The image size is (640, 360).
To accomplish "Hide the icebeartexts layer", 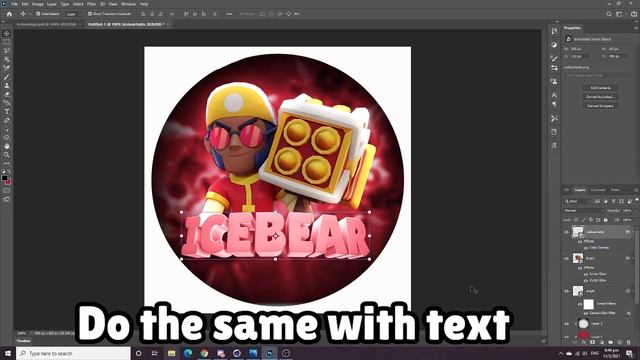I will coord(566,232).
